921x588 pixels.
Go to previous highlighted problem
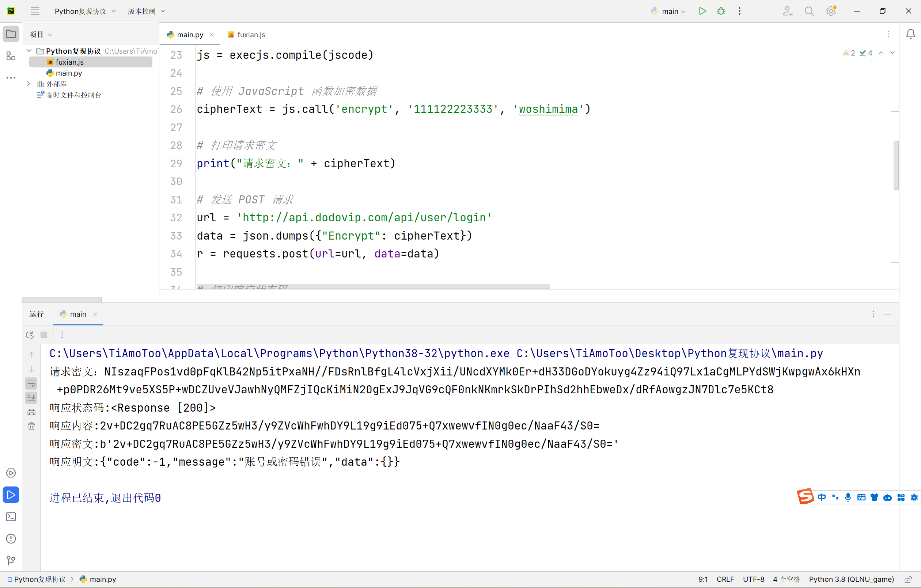pos(881,53)
